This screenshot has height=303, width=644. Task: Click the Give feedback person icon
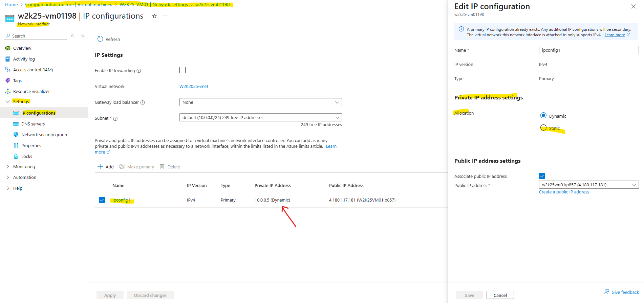click(607, 292)
